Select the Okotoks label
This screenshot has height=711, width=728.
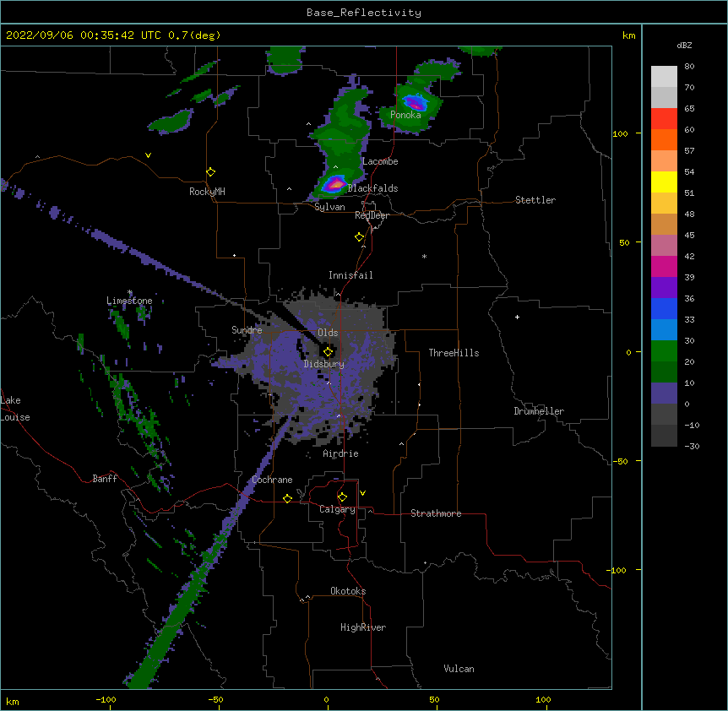[348, 591]
